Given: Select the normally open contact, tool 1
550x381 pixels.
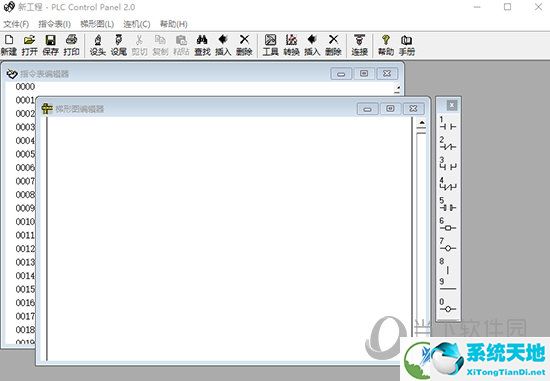Looking at the screenshot, I should tap(448, 123).
